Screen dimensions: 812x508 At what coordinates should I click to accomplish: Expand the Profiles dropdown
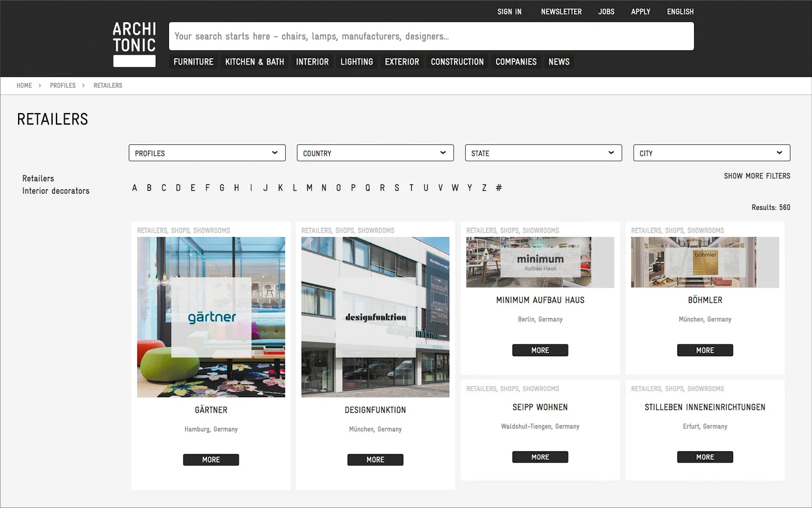[x=207, y=153]
